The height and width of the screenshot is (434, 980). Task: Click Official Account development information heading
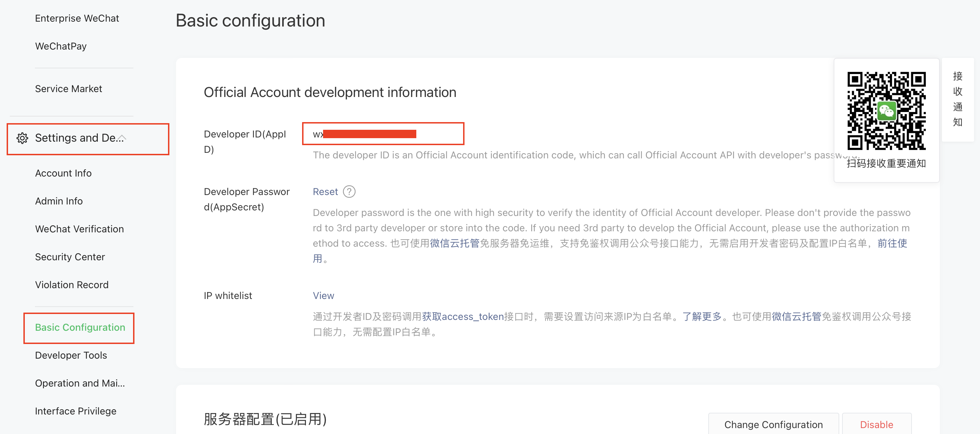tap(330, 92)
